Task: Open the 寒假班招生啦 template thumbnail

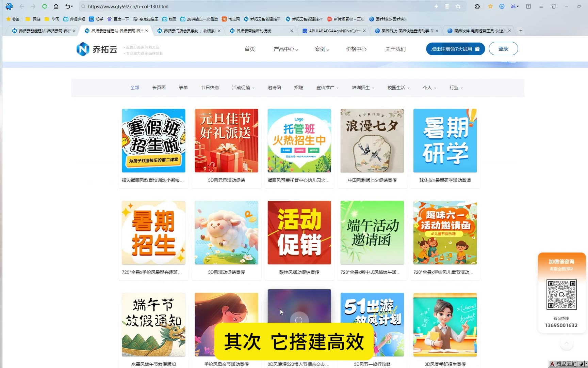Action: (x=153, y=140)
